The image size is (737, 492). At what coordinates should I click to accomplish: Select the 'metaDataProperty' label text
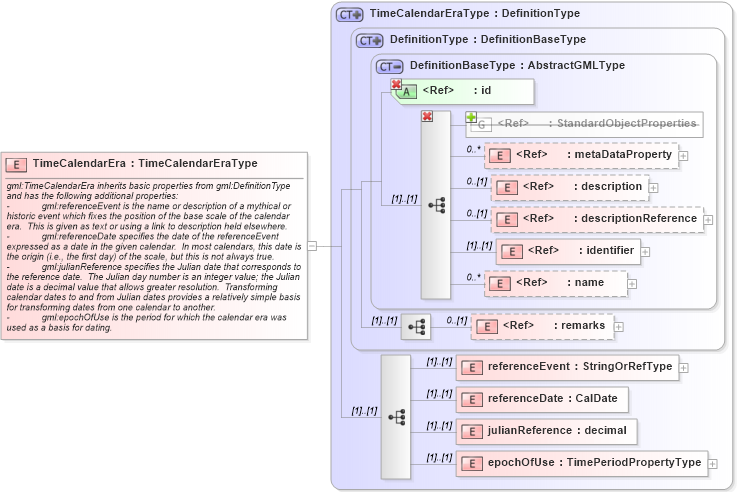click(x=623, y=155)
